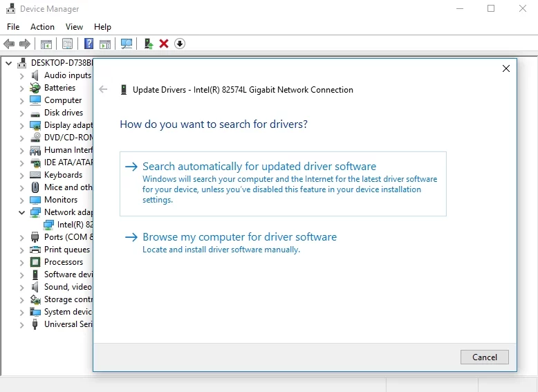
Task: Click Scan for hardware changes icon
Action: tap(127, 44)
